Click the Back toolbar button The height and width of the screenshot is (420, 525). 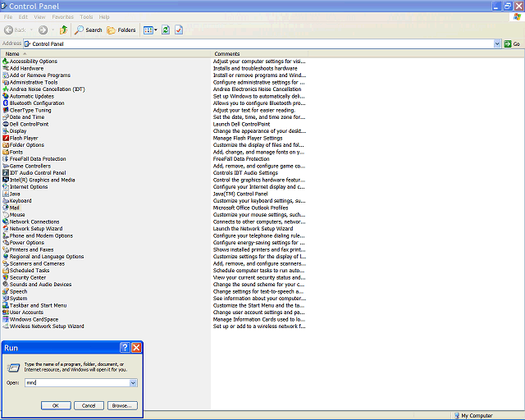click(15, 30)
